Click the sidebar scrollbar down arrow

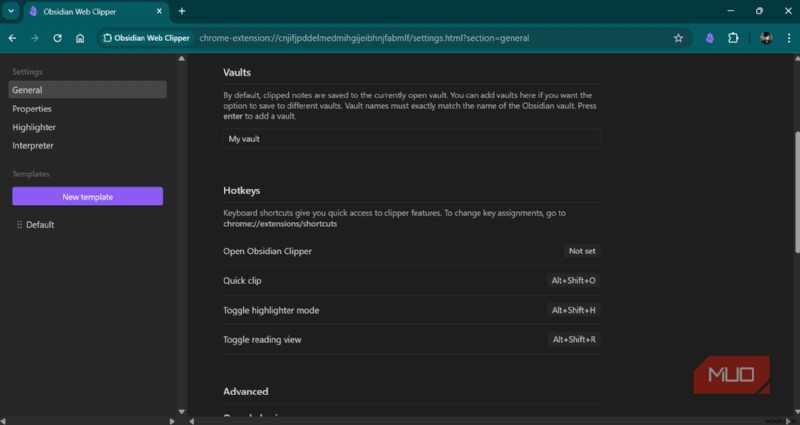pyautogui.click(x=182, y=411)
